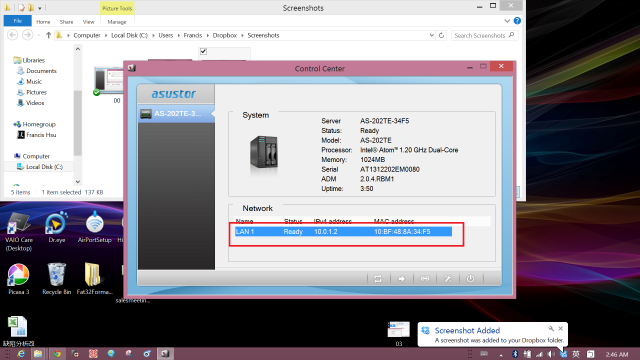Click the navigation pane scroll down arrow

pyautogui.click(x=78, y=182)
